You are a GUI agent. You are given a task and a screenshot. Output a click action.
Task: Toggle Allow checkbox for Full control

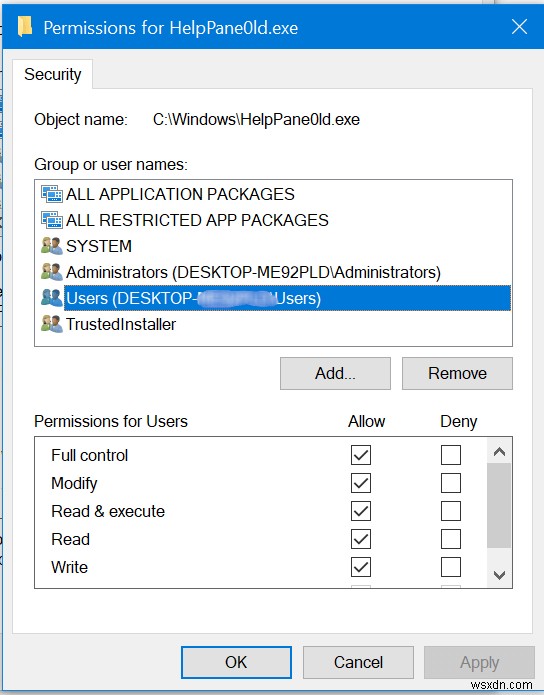pyautogui.click(x=361, y=455)
